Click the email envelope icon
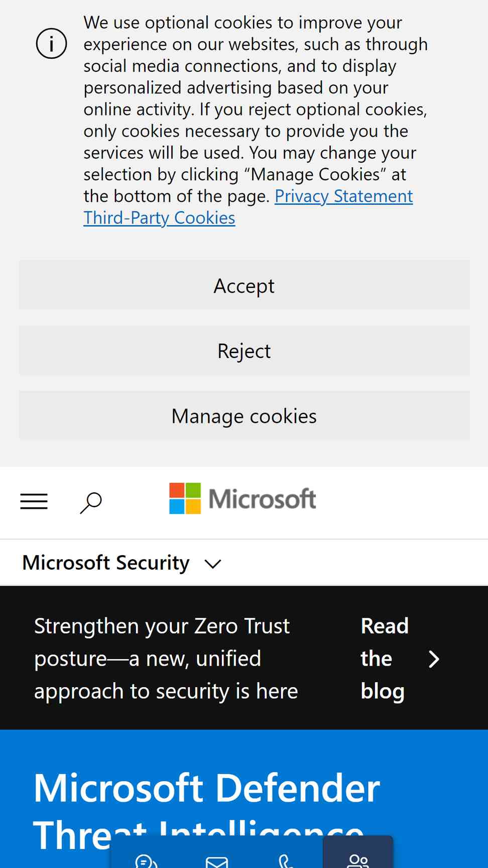488x868 pixels. [217, 861]
